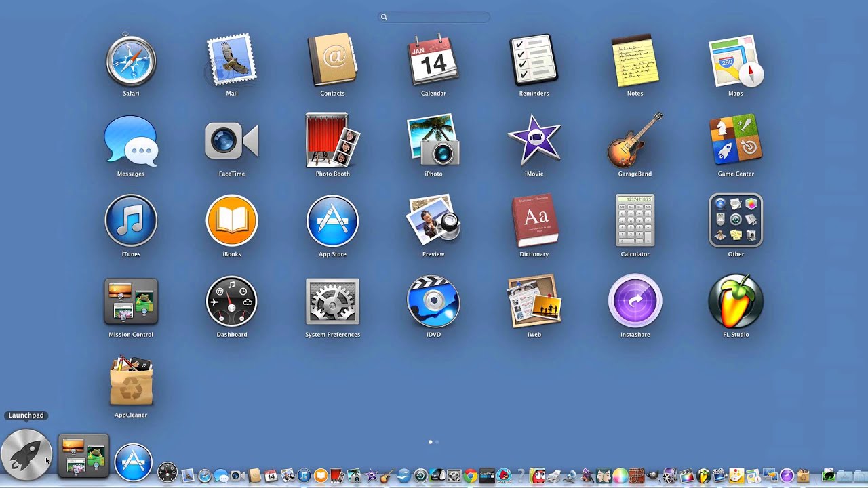This screenshot has height=488, width=868.
Task: Open the Calendar app showing 14
Action: pos(433,60)
